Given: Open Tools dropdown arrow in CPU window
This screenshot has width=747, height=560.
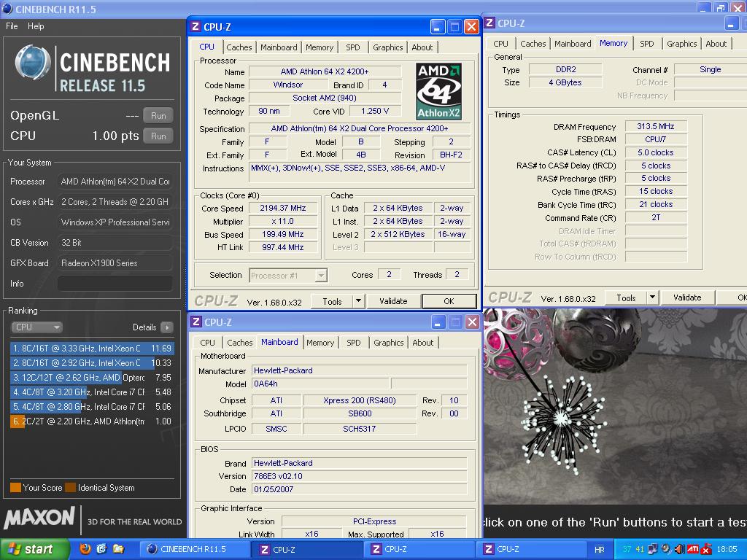Looking at the screenshot, I should pos(358,301).
